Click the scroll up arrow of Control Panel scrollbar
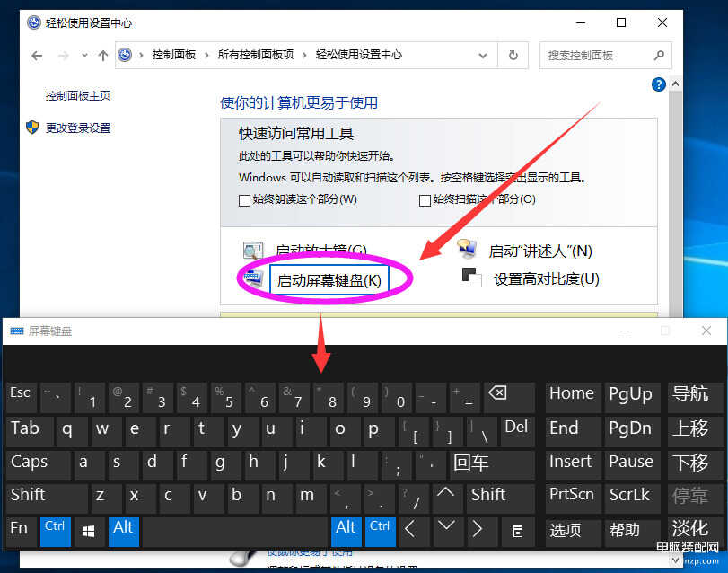 676,84
